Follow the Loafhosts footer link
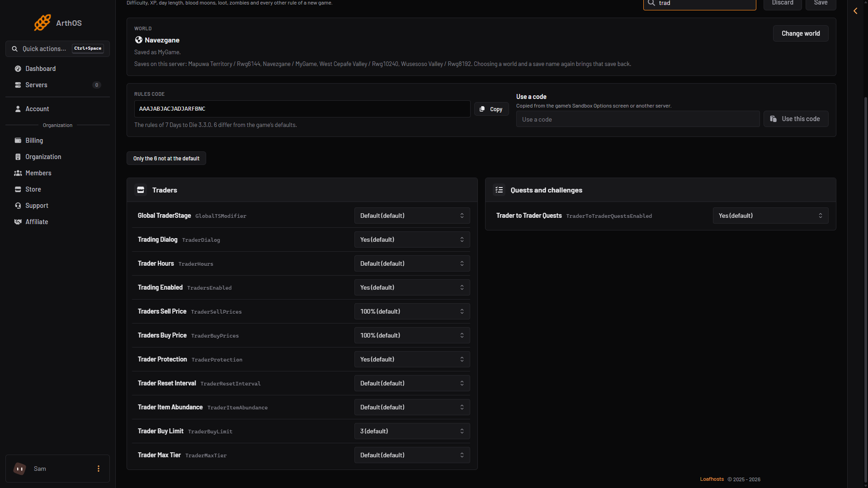Screen dimensions: 868x488 click(712, 479)
